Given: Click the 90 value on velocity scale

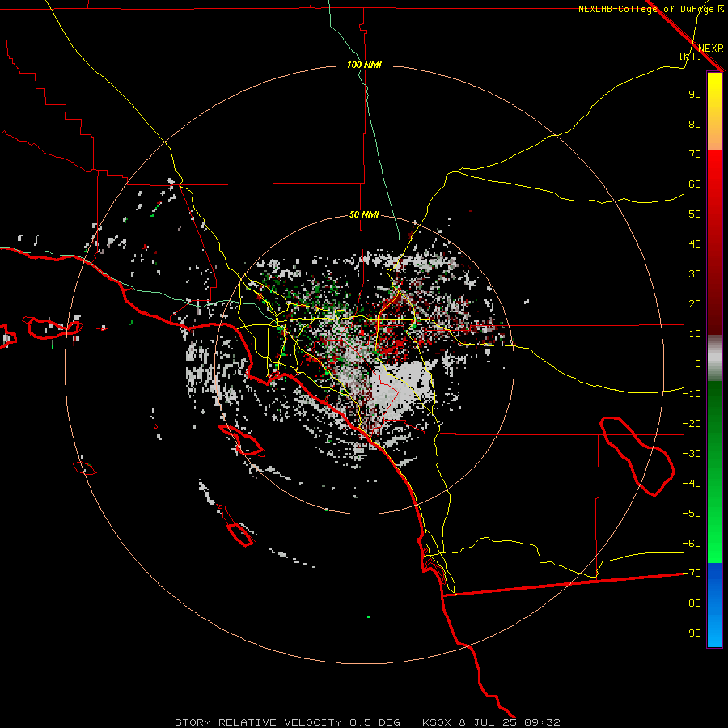Looking at the screenshot, I should pos(695,95).
